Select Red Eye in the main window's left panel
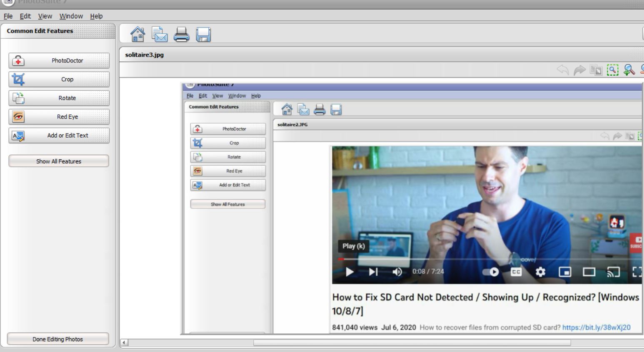This screenshot has width=644, height=352. point(59,117)
